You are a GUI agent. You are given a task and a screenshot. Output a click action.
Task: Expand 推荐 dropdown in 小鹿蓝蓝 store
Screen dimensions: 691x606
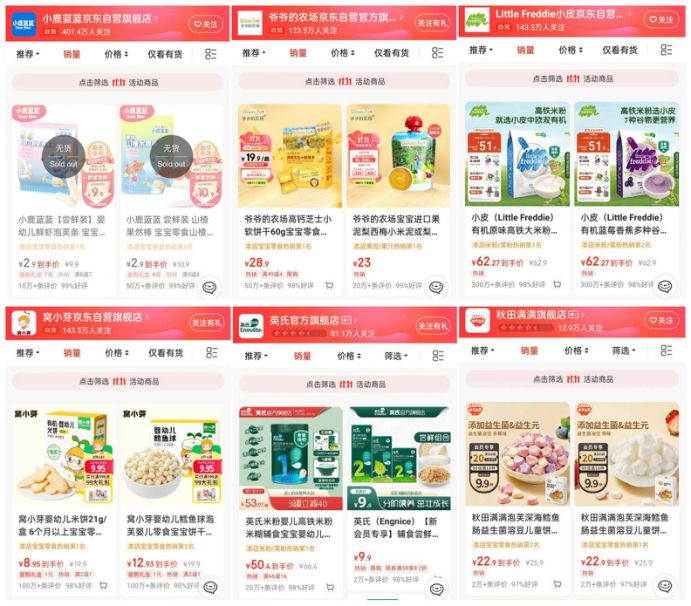click(28, 54)
